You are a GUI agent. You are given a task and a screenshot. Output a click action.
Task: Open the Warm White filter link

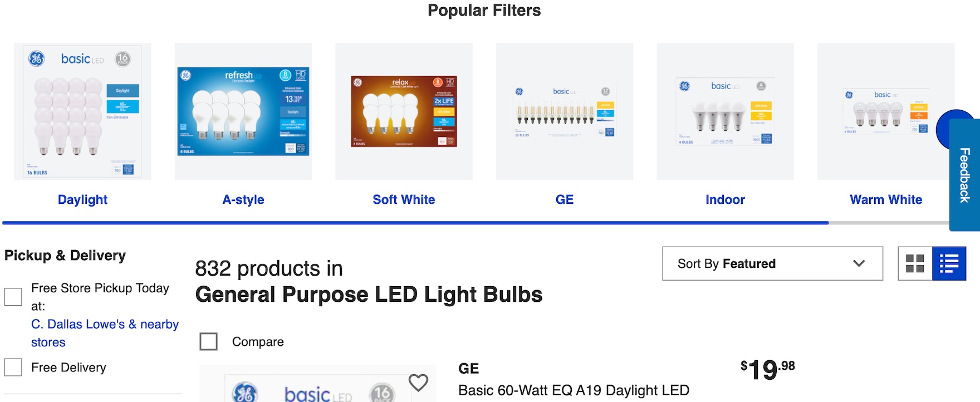click(x=885, y=199)
